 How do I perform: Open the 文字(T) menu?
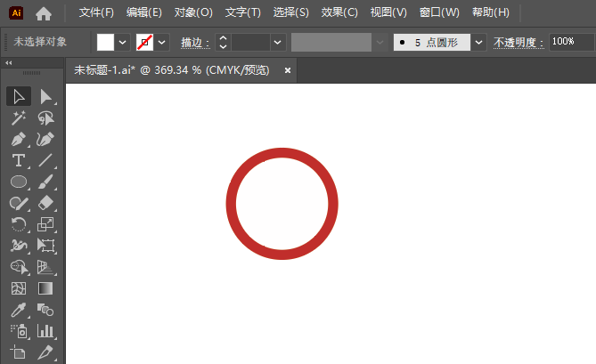pos(243,13)
